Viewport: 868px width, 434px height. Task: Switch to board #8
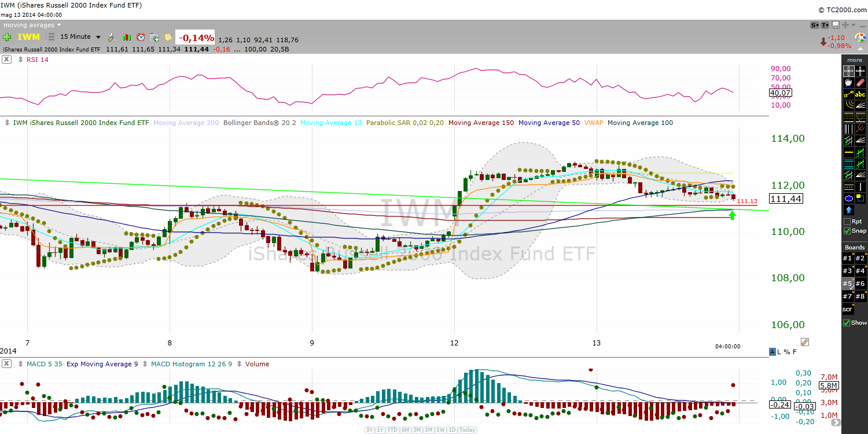click(861, 296)
